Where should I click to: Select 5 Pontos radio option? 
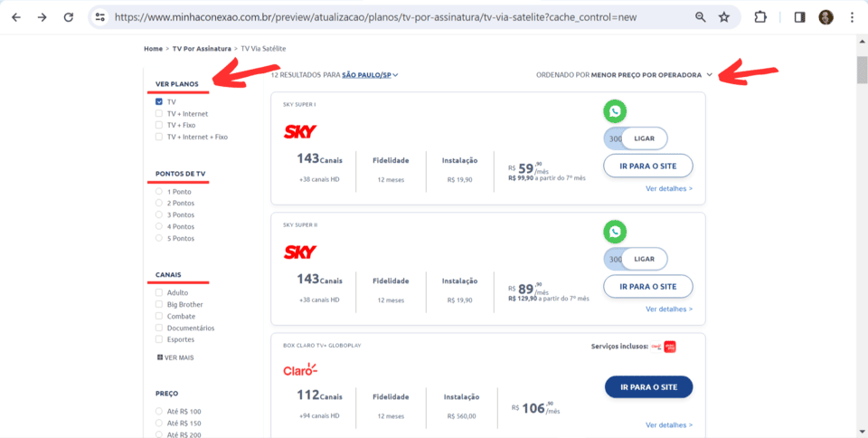pyautogui.click(x=159, y=238)
